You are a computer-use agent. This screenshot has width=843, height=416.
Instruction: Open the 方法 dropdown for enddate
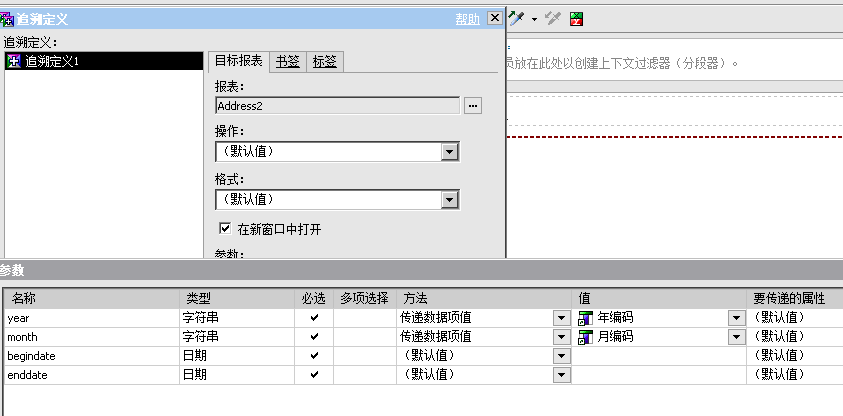561,375
